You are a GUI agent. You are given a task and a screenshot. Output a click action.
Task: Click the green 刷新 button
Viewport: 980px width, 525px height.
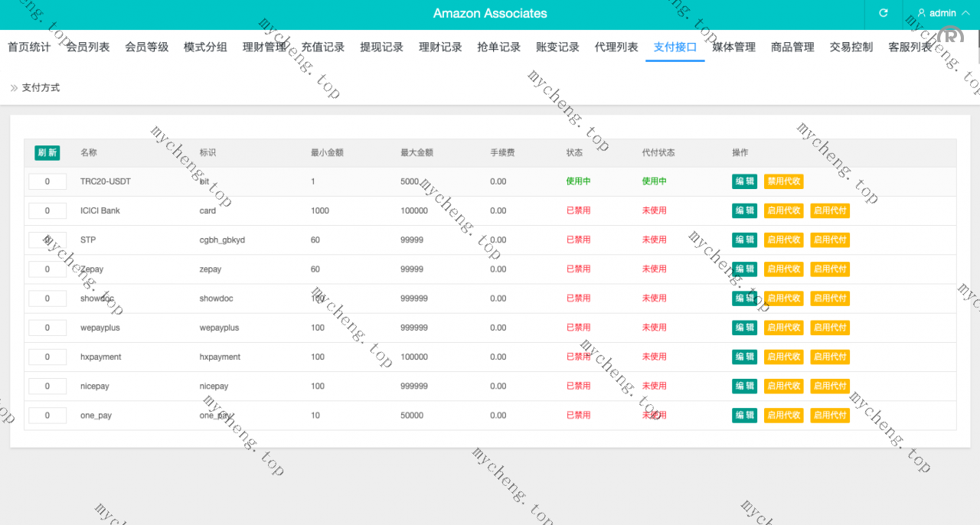click(47, 152)
